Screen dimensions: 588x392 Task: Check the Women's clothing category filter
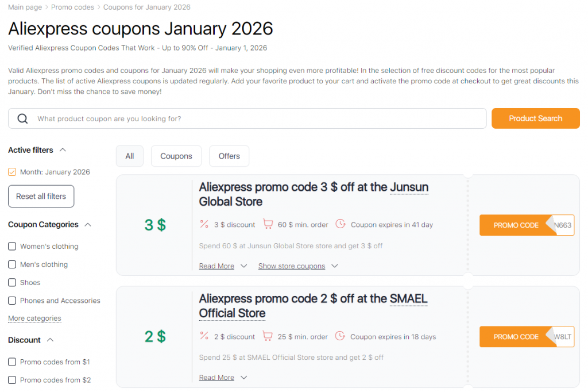[x=12, y=246]
